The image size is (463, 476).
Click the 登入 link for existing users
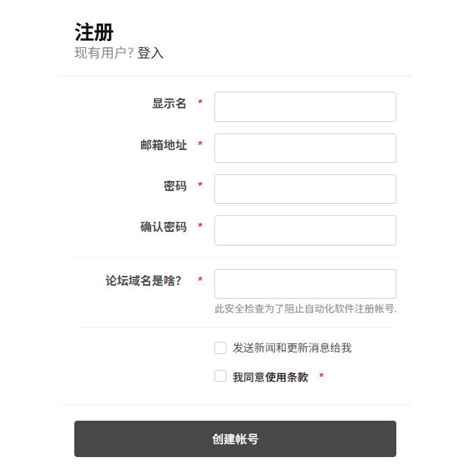[x=150, y=53]
